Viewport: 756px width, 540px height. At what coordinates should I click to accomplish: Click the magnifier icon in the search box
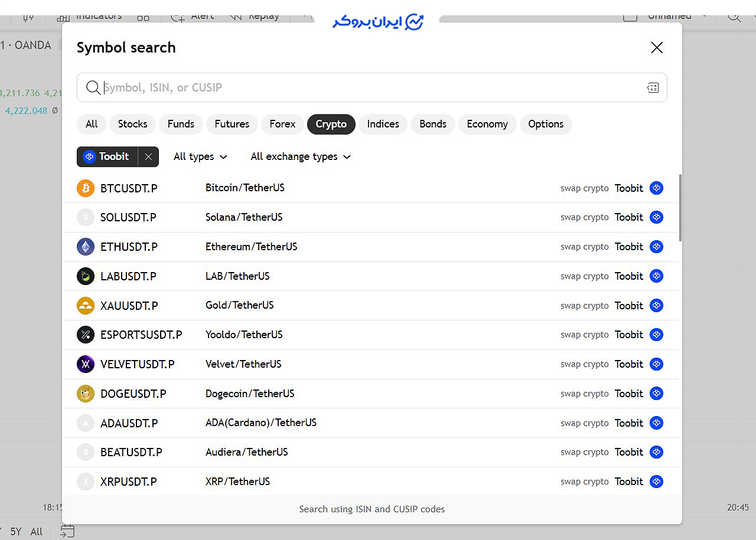pyautogui.click(x=93, y=87)
